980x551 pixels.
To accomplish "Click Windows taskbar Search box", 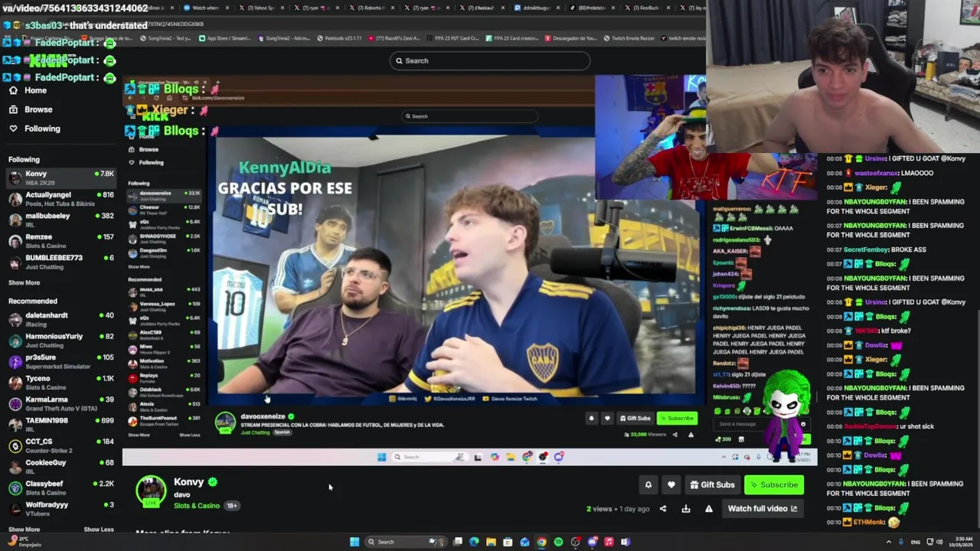I will pyautogui.click(x=406, y=542).
